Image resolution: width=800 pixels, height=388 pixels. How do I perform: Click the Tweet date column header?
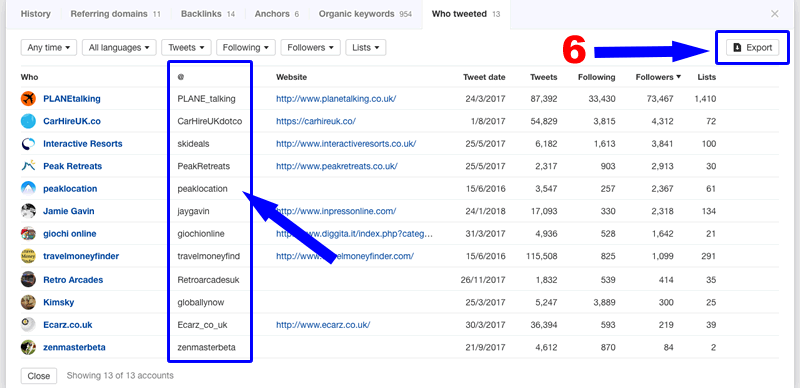[484, 77]
